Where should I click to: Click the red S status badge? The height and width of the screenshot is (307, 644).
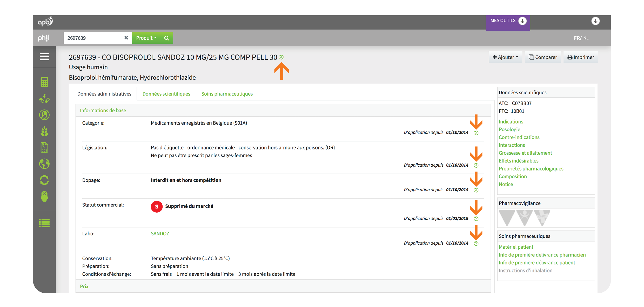pos(157,207)
